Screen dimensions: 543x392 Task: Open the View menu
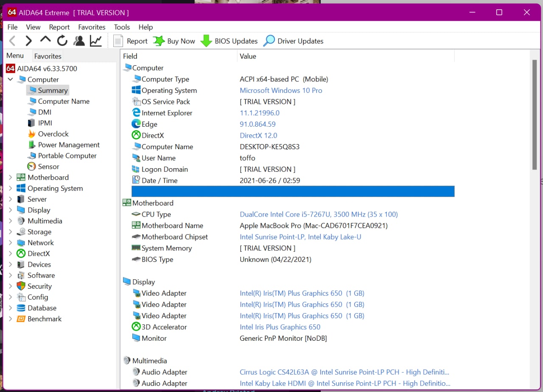tap(33, 27)
